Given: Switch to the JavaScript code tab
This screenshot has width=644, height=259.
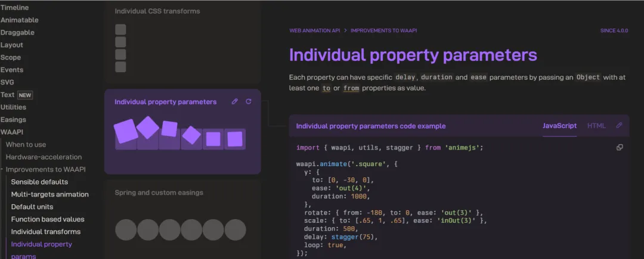Looking at the screenshot, I should (559, 126).
